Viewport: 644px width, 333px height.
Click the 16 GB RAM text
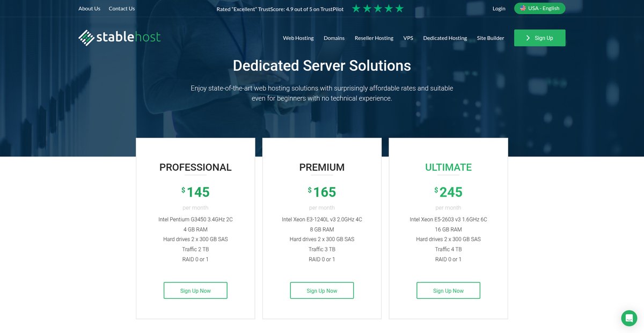(x=448, y=229)
